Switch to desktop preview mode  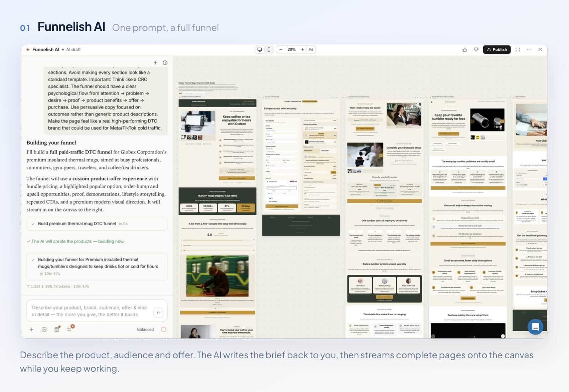(260, 50)
